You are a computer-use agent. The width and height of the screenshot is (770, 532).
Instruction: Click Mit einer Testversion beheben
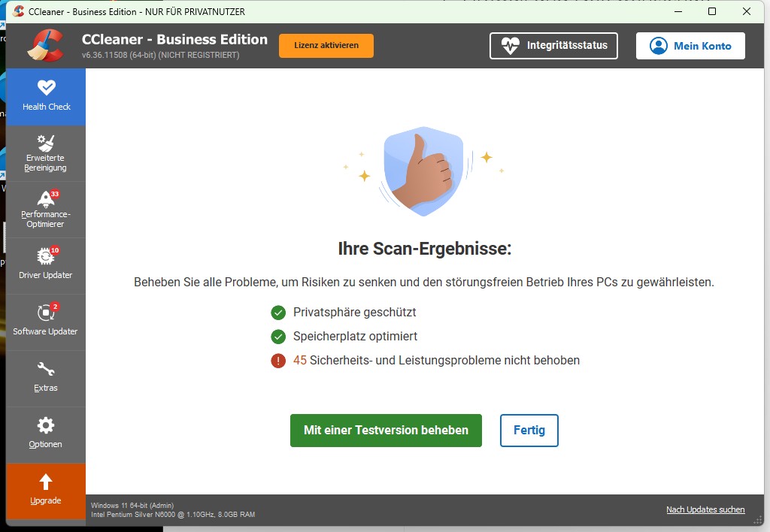[x=386, y=431]
